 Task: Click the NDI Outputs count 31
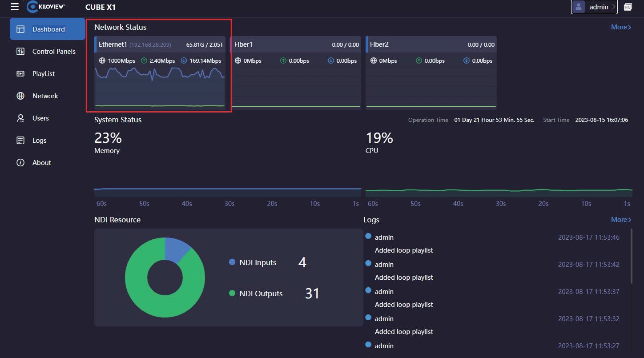[x=312, y=294]
